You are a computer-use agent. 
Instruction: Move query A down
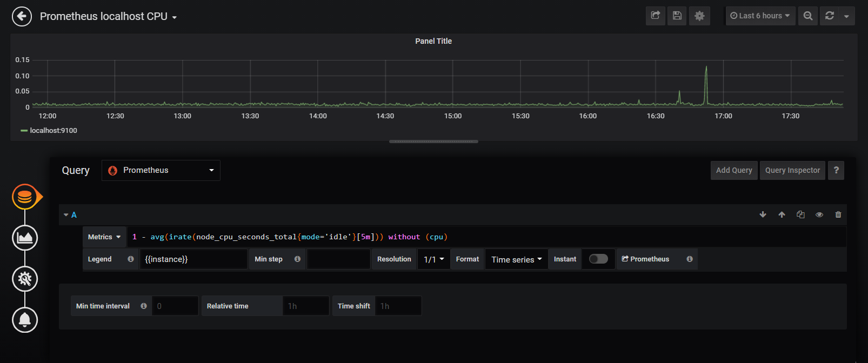pos(763,214)
